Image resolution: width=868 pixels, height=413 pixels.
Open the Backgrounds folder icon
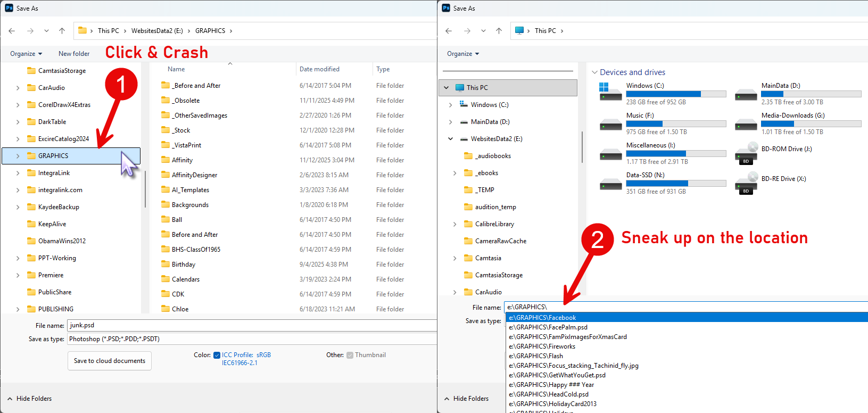(x=166, y=205)
